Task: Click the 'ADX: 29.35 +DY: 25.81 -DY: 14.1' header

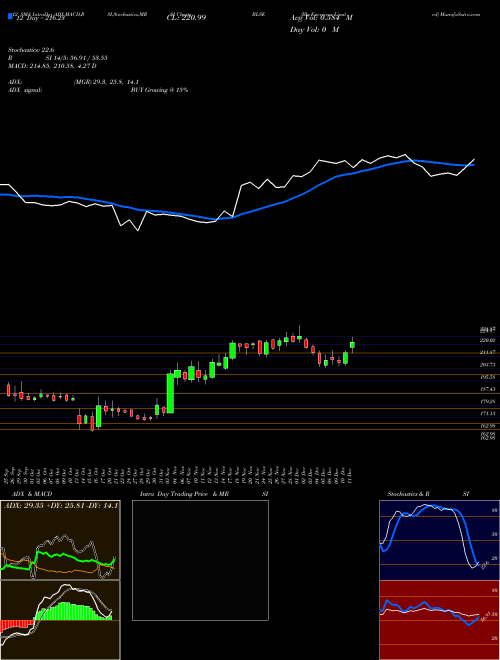Action: pyautogui.click(x=61, y=506)
